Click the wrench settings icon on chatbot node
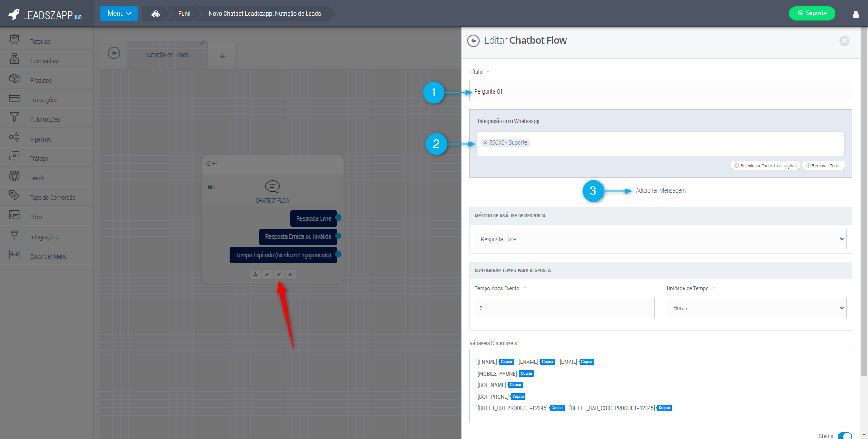The width and height of the screenshot is (868, 439). 267,274
